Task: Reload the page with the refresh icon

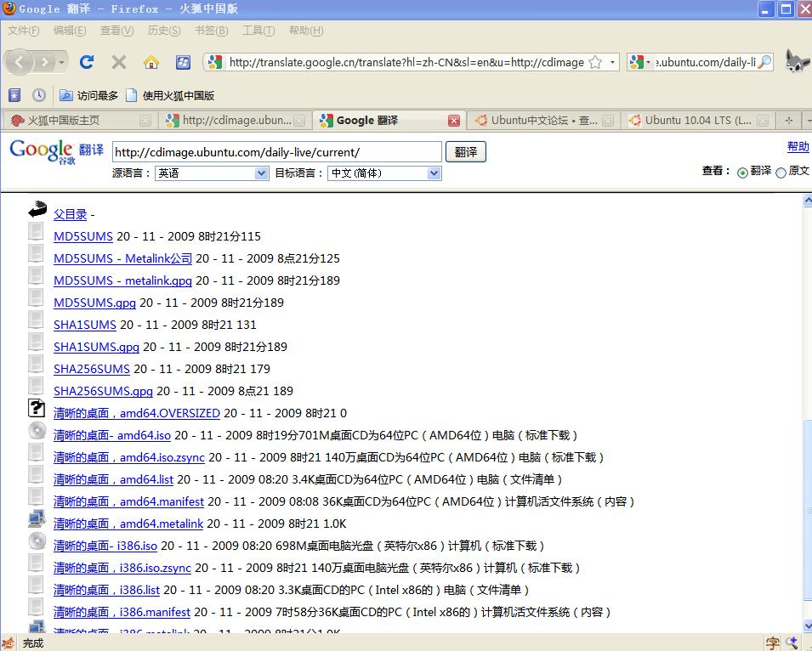Action: 87,63
